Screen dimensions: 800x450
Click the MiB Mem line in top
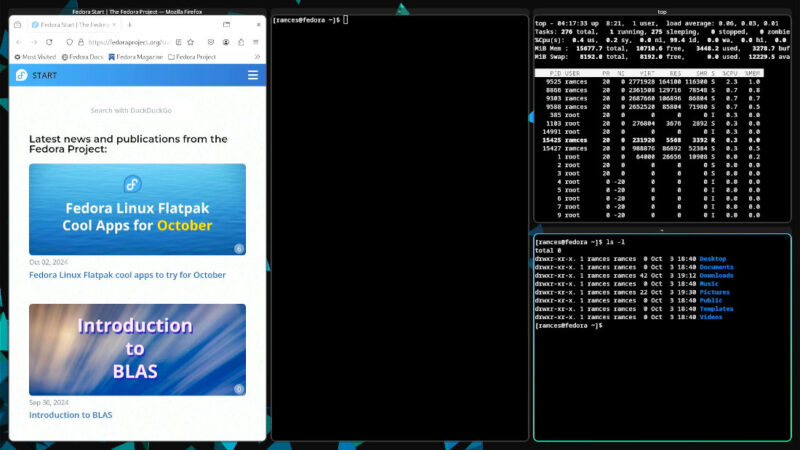662,48
